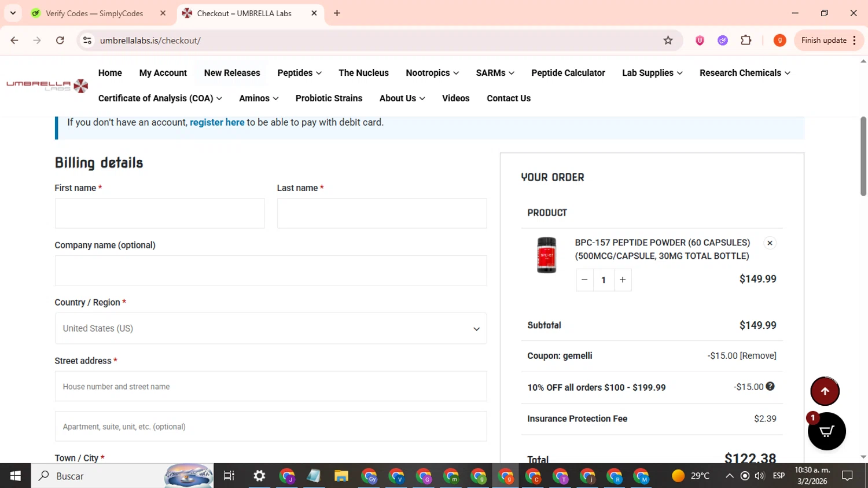Open the Country / Region dropdown
This screenshot has height=488, width=868.
click(x=271, y=328)
